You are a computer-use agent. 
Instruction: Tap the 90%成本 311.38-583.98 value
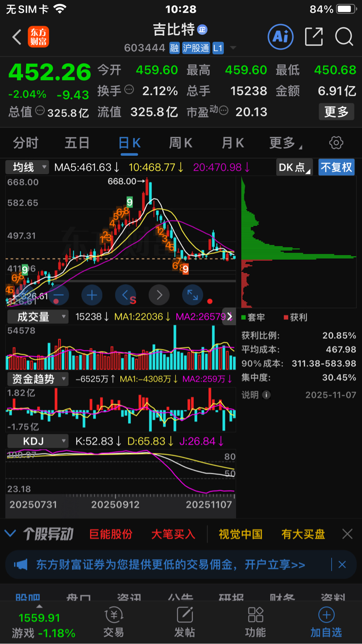324,363
